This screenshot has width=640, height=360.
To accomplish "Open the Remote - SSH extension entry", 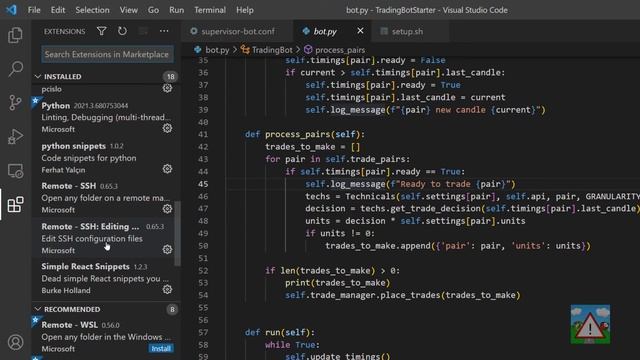I will coord(106,198).
